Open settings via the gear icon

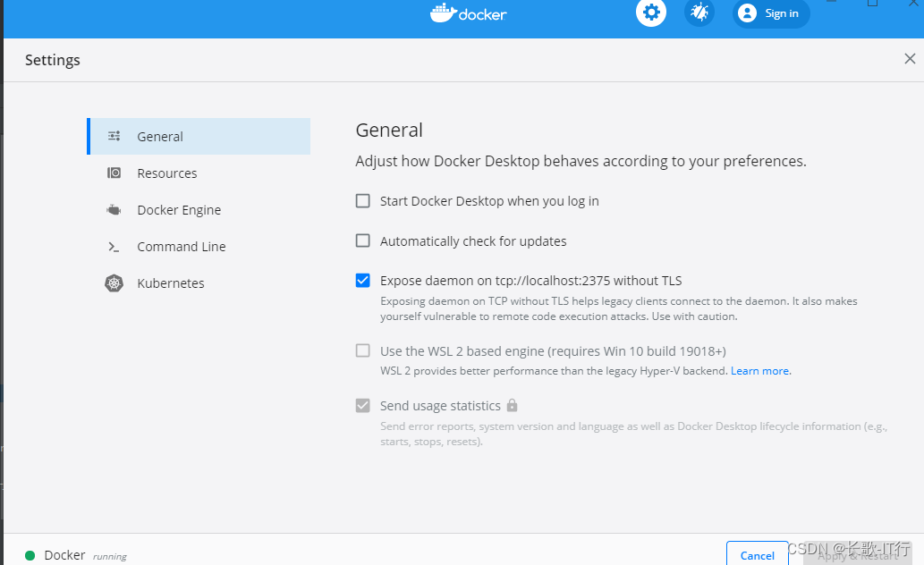coord(651,13)
